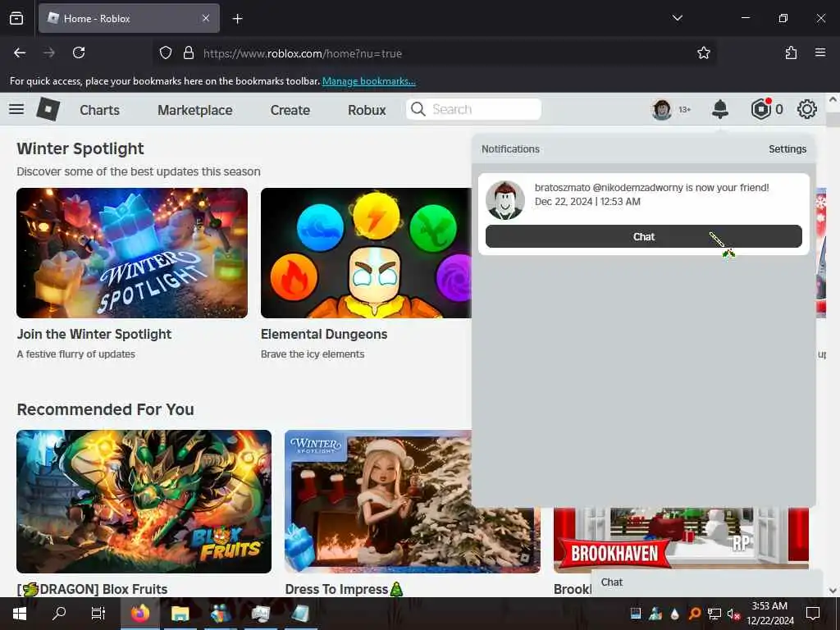
Task: Click the Firefox taskbar icon
Action: [139, 614]
